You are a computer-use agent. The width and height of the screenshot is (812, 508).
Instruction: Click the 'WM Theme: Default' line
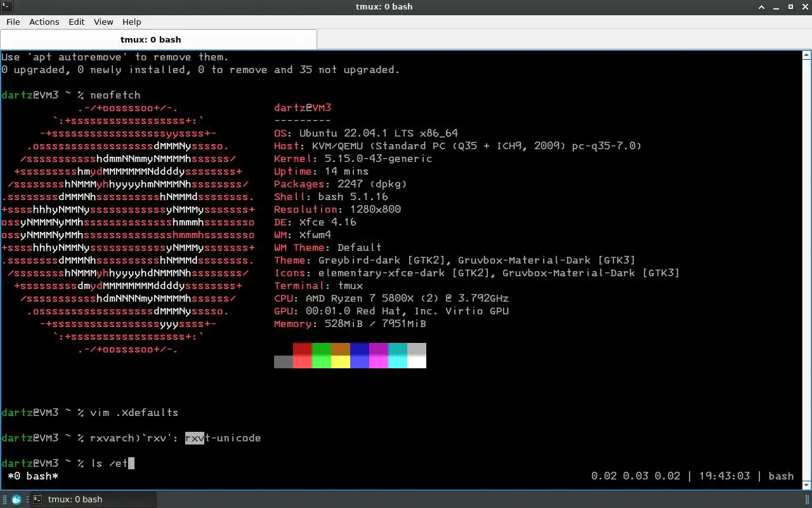328,248
